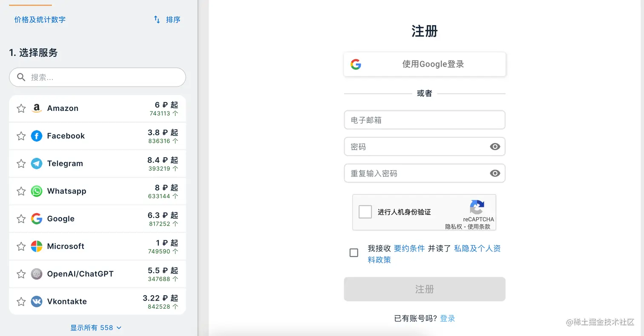Click the 3.22 ₽ 起 Vkontakte price
The height and width of the screenshot is (336, 644).
[x=161, y=298]
